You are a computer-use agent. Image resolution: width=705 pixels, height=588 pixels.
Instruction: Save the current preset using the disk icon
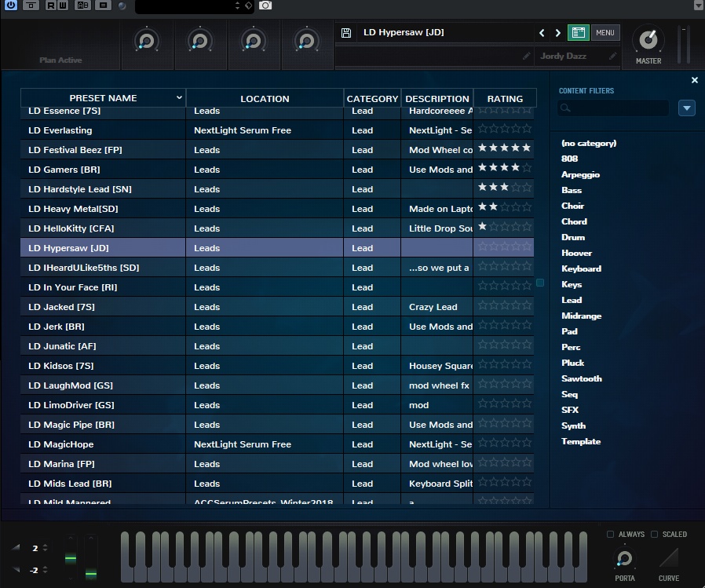coord(345,33)
